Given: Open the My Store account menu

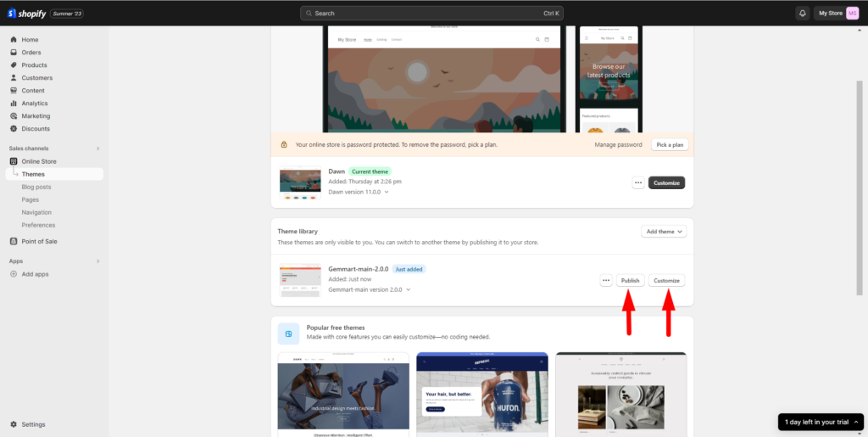Looking at the screenshot, I should coord(838,14).
